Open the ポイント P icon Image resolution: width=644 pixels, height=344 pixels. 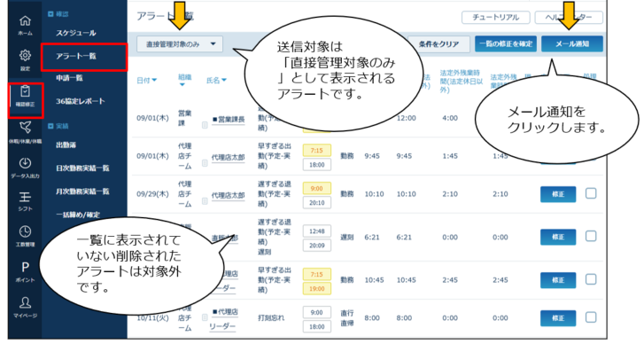coord(25,268)
